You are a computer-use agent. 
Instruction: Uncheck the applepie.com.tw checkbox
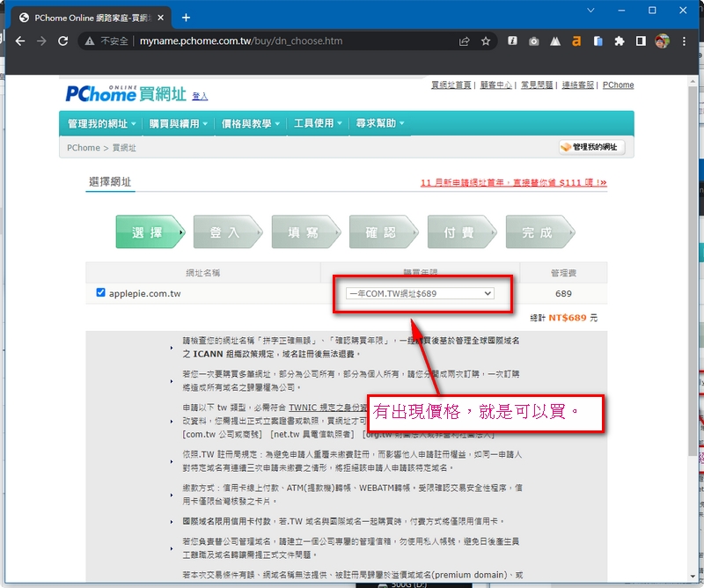click(x=100, y=293)
